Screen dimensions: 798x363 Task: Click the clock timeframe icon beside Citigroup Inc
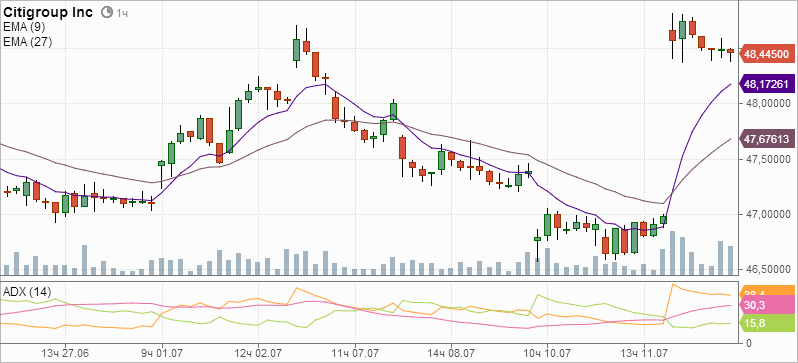107,13
